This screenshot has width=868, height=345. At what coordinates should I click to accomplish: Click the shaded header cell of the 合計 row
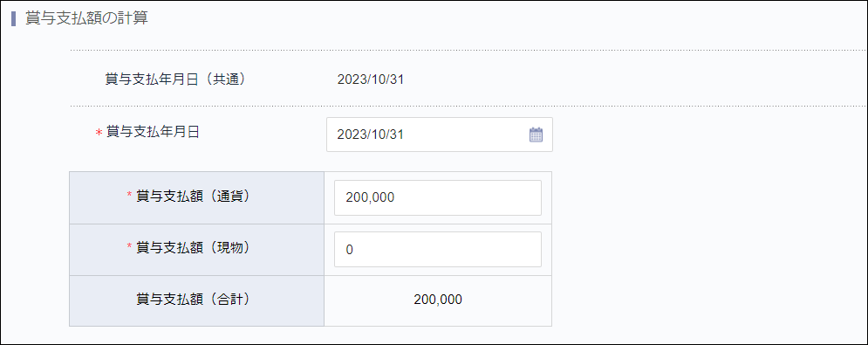[x=196, y=300]
